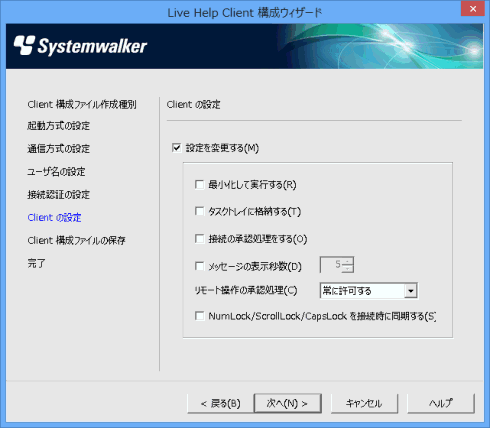This screenshot has height=428, width=490.
Task: Select Client 構成ファイル作成種別 step
Action: tap(82, 105)
